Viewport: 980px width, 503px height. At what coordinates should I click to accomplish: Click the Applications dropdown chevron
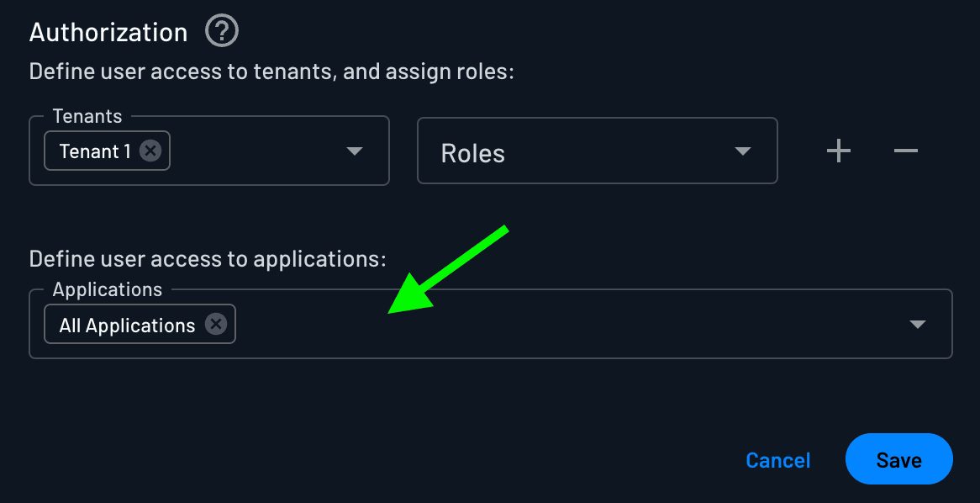click(918, 324)
